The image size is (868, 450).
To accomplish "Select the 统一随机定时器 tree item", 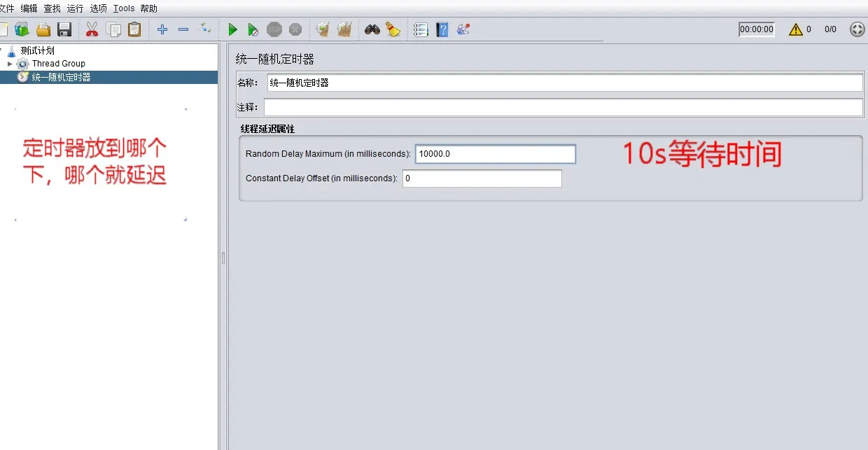I will click(x=62, y=77).
